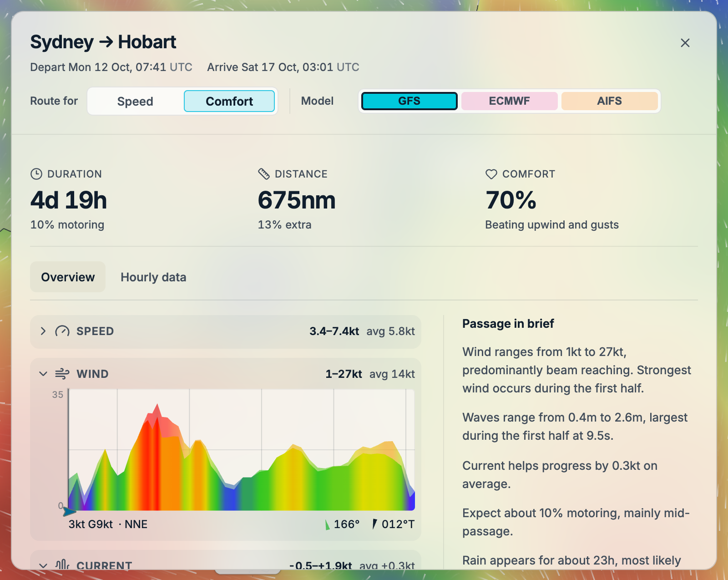The height and width of the screenshot is (580, 728).
Task: Click the current icon beside CURRENT
Action: (x=62, y=565)
